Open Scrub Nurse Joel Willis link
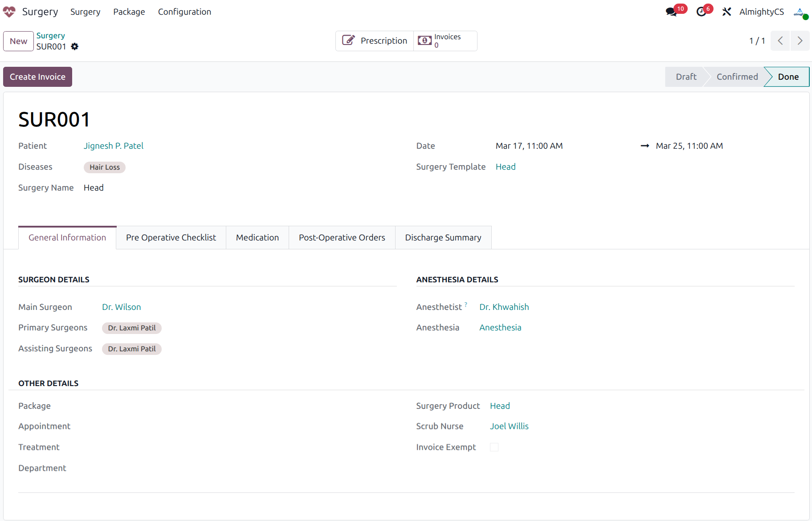The image size is (812, 521). pyautogui.click(x=509, y=426)
